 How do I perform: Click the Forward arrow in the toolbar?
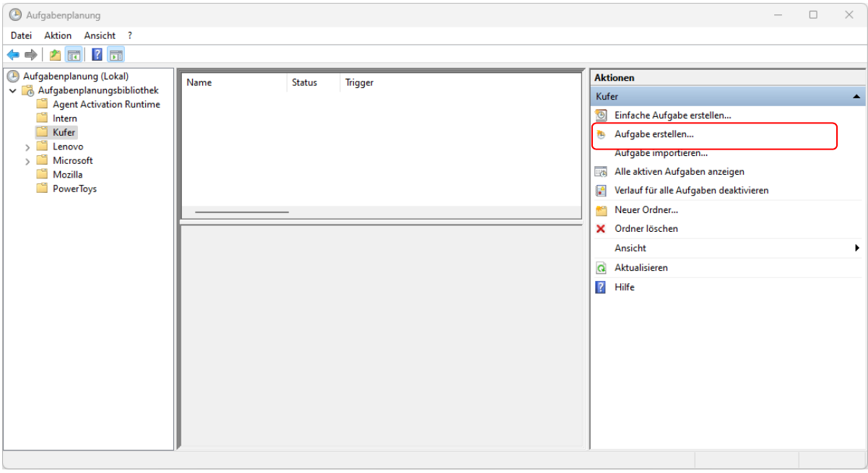point(31,55)
